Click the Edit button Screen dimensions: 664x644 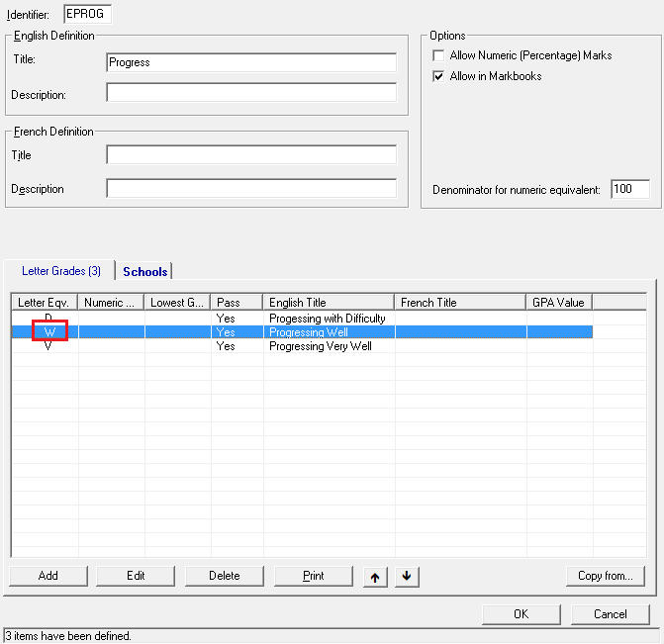pyautogui.click(x=136, y=576)
